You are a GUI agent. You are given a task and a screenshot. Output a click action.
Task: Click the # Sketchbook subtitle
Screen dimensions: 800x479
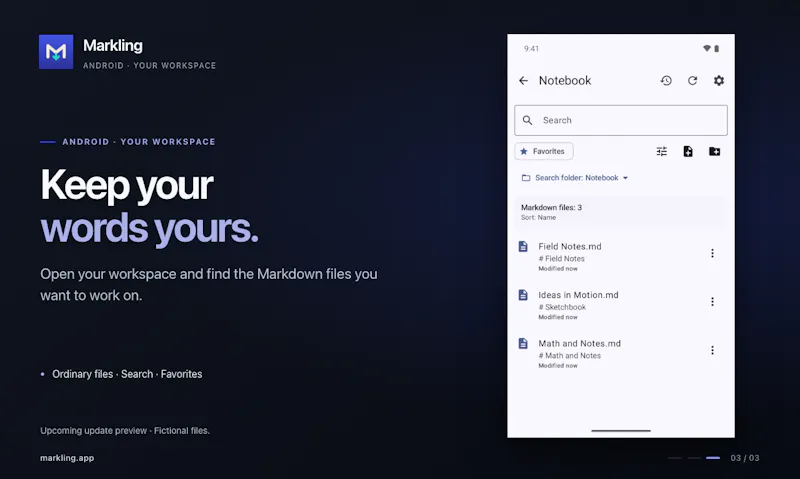point(562,307)
